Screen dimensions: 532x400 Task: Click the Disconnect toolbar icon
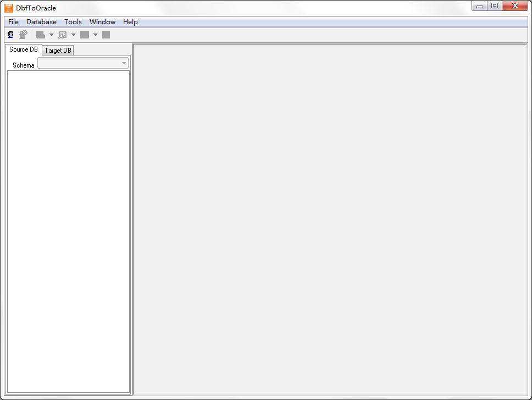point(23,34)
